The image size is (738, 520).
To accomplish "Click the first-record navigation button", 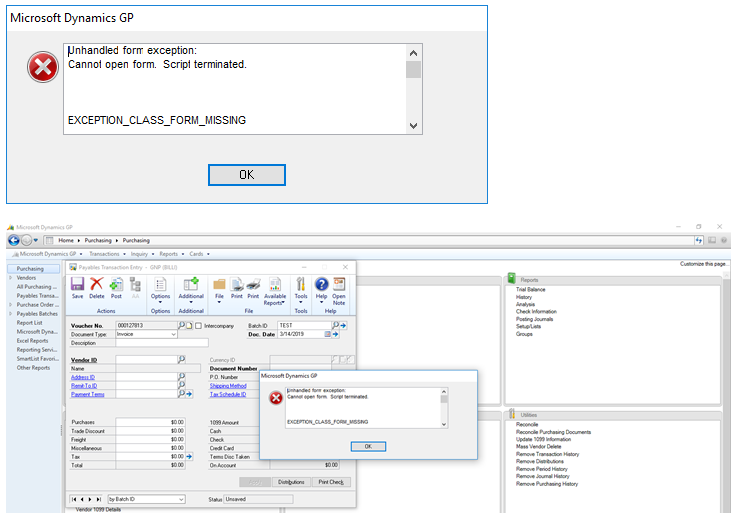I will click(74, 499).
